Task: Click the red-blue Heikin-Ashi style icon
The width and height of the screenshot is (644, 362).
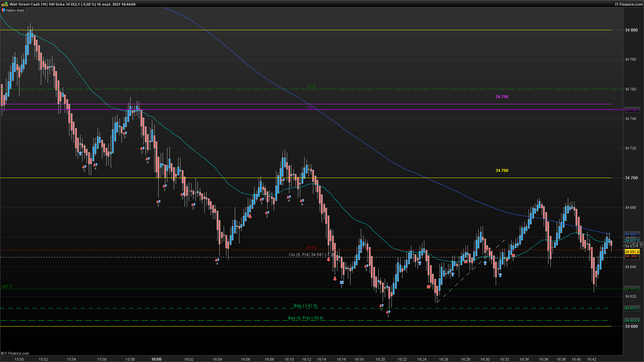Action: (3, 10)
